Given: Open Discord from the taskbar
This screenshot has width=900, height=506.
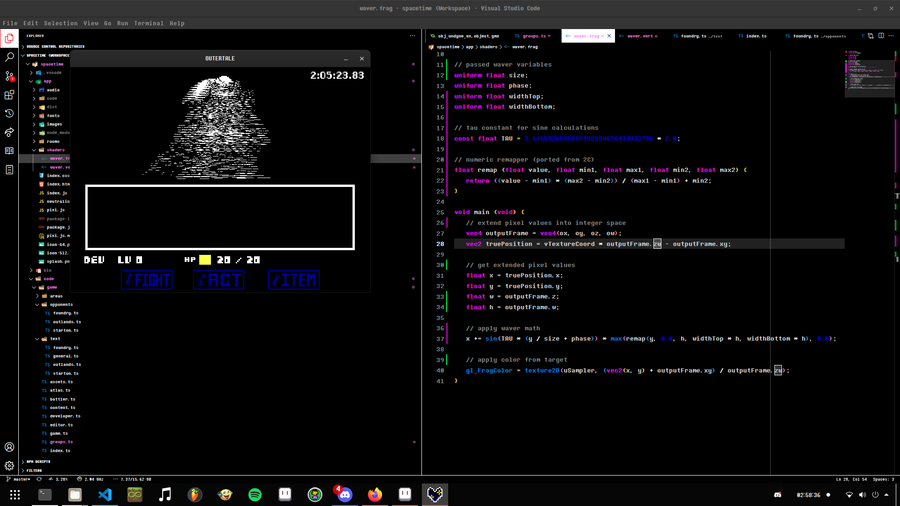Looking at the screenshot, I should pyautogui.click(x=344, y=495).
